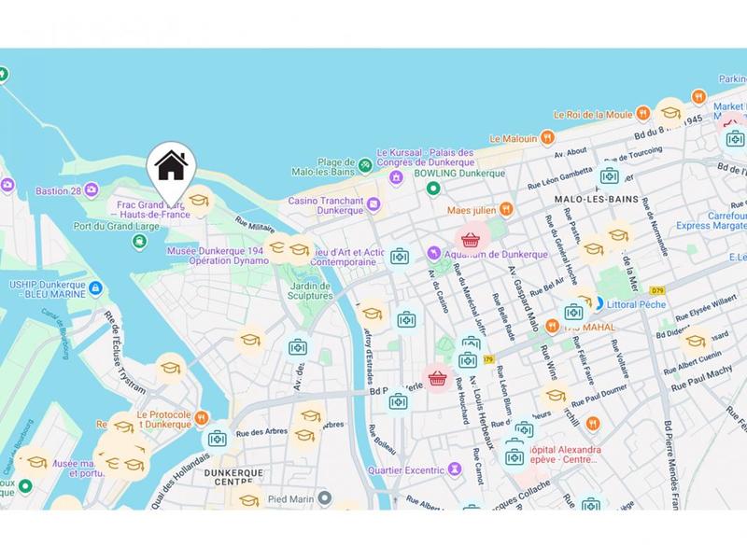Select the Maes julien restaurant marker
The height and width of the screenshot is (560, 747).
(506, 208)
